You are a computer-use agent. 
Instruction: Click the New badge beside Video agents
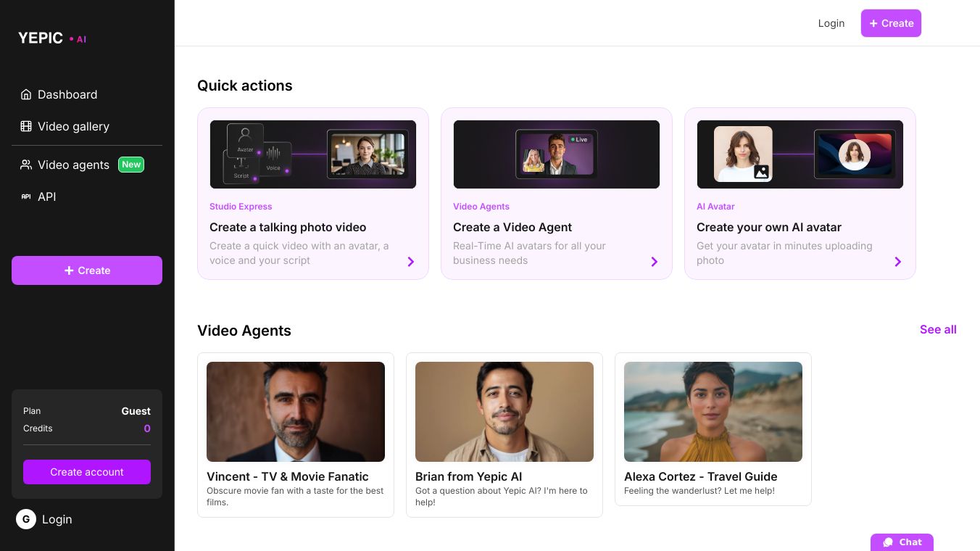(x=131, y=165)
